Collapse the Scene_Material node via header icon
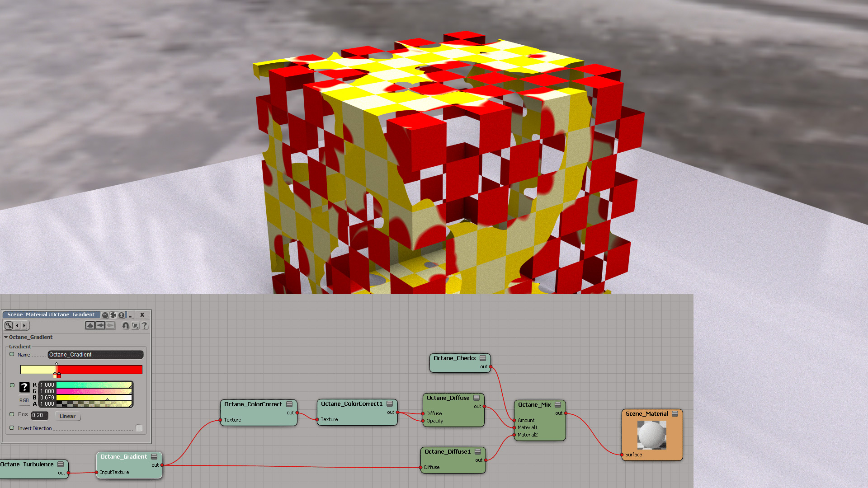This screenshot has height=488, width=868. [x=675, y=413]
